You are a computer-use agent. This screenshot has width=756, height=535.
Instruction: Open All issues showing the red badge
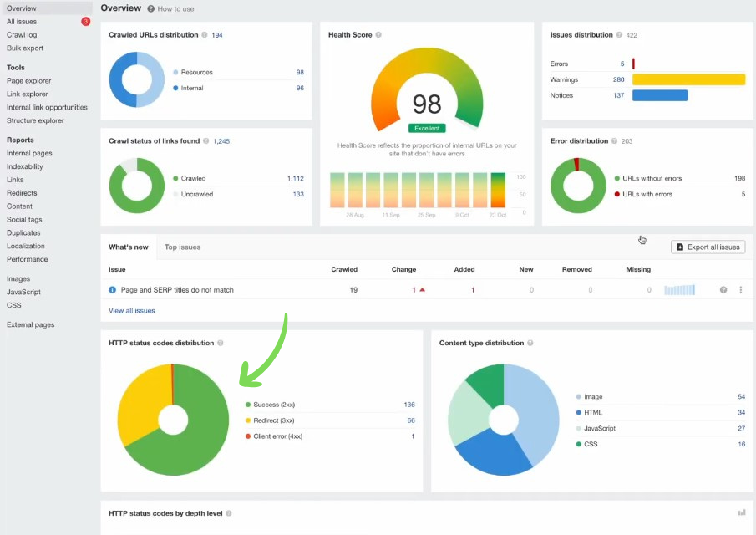point(22,22)
